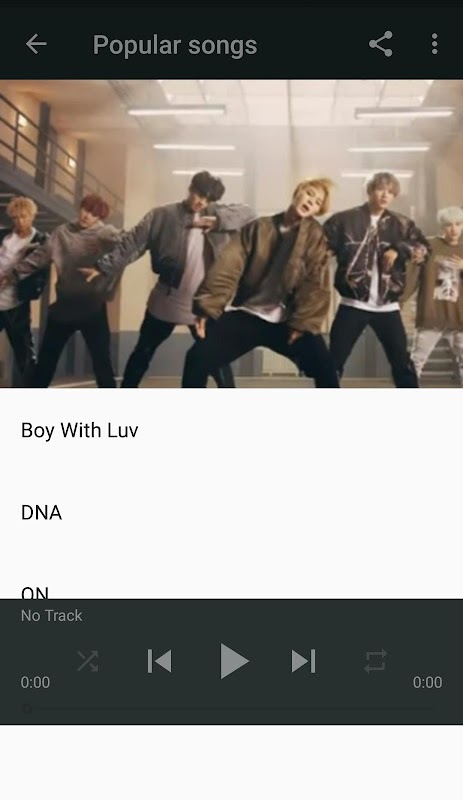Select the song DNA
Viewport: 463px width, 800px height.
[x=231, y=512]
